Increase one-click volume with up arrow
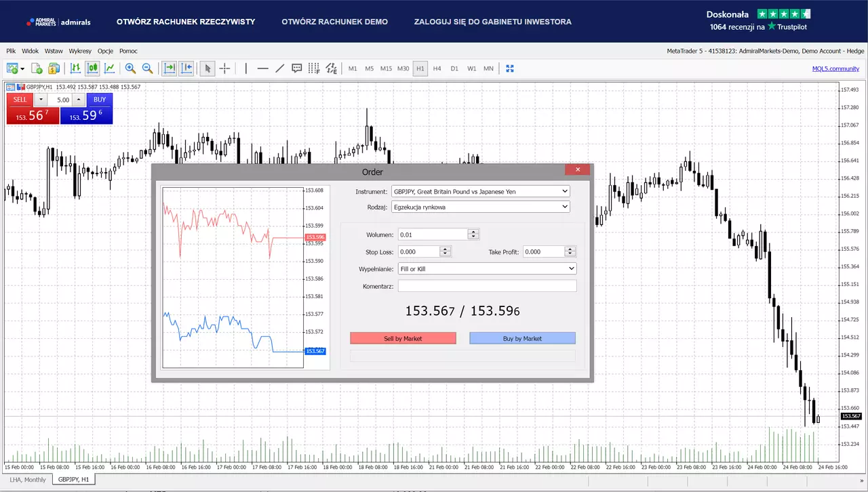Image resolution: width=868 pixels, height=492 pixels. point(79,100)
